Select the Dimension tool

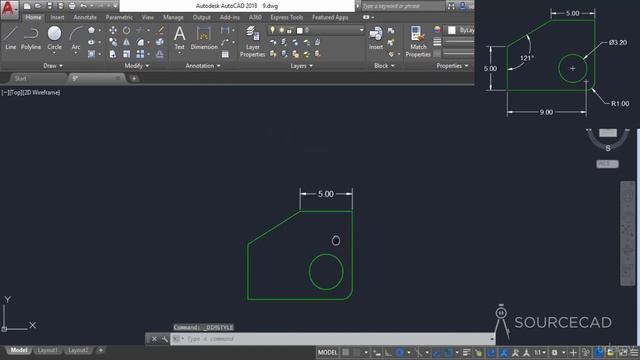[x=204, y=38]
